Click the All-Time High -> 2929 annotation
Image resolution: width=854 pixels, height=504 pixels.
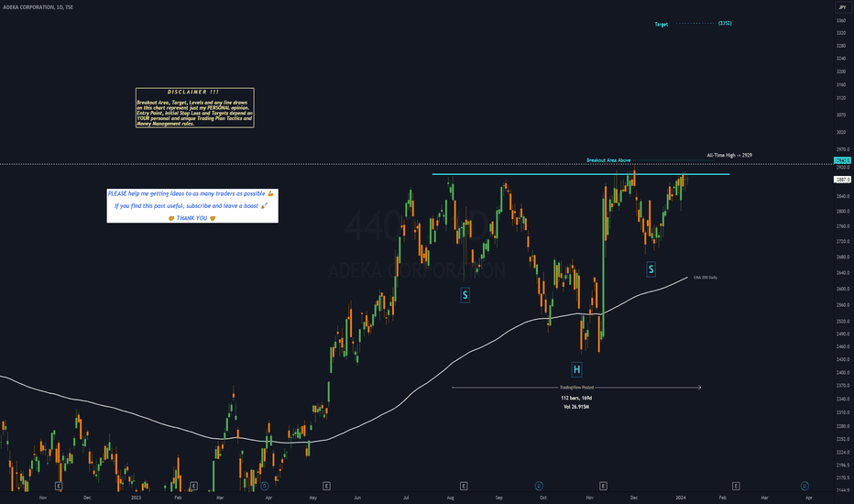(x=729, y=155)
